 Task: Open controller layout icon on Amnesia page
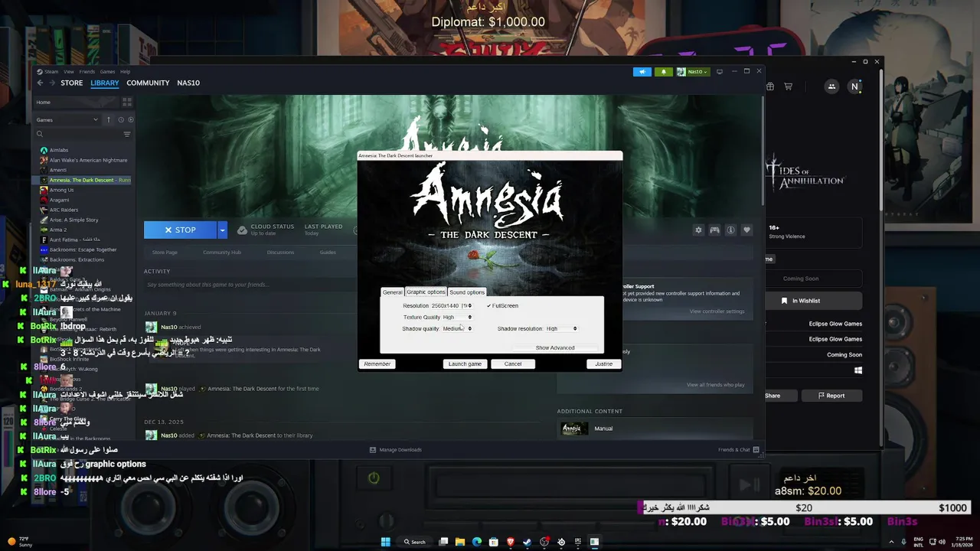pyautogui.click(x=714, y=230)
